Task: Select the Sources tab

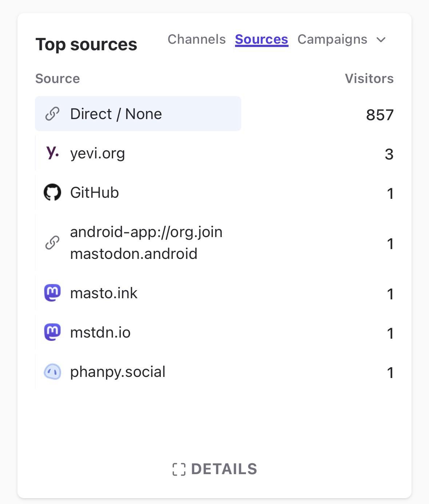Action: click(261, 39)
